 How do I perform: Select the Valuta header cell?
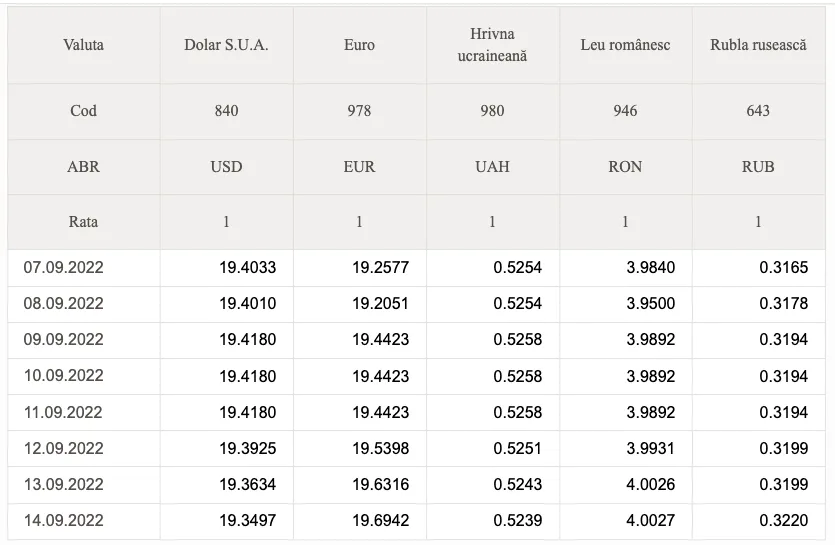[x=84, y=45]
